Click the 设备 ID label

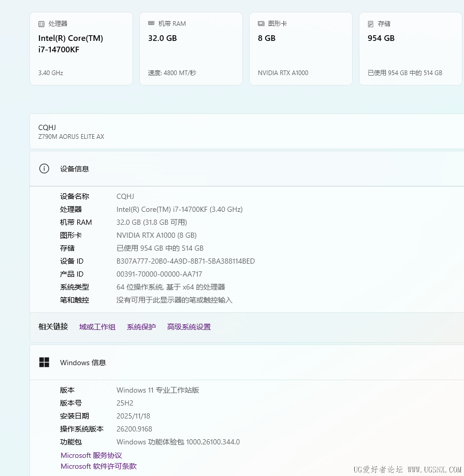pyautogui.click(x=71, y=262)
